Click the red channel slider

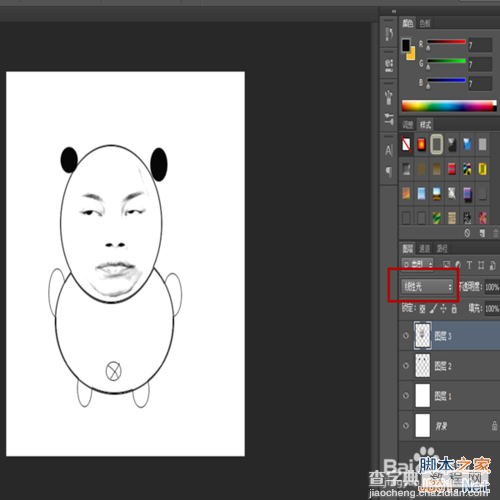click(x=446, y=42)
